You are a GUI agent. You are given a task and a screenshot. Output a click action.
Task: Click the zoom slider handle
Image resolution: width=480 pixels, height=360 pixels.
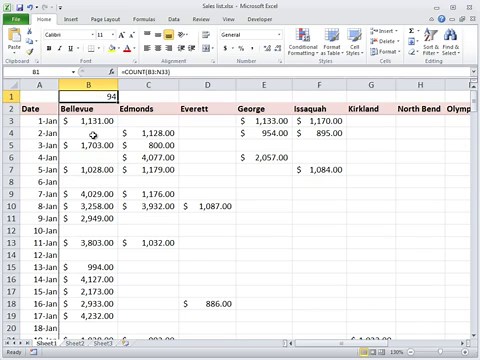point(440,352)
